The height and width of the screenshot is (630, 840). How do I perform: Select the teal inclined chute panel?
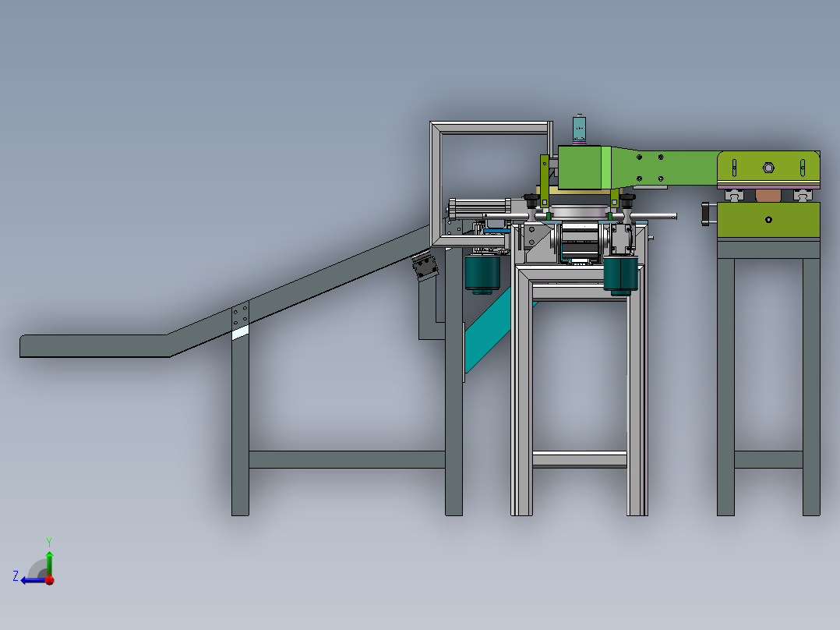pos(488,330)
